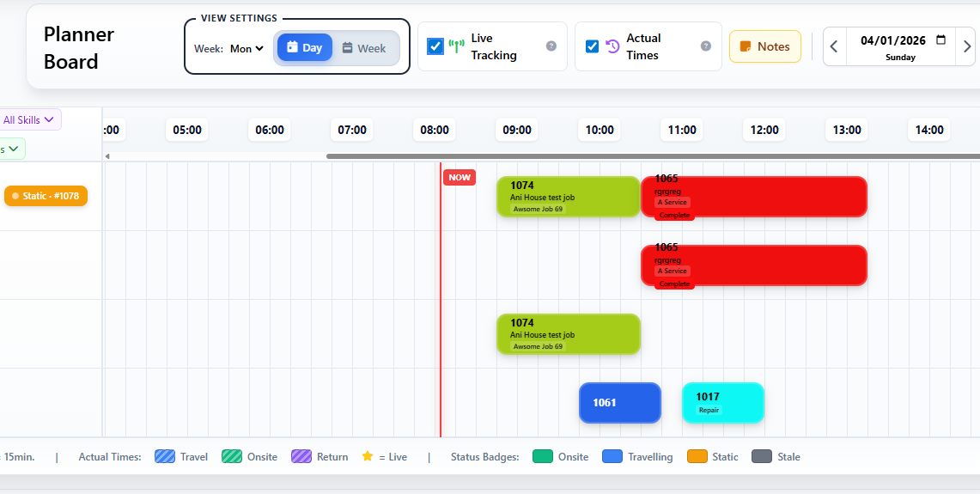The image size is (980, 494).
Task: Click the Repair tag on job 1017
Action: [x=709, y=410]
